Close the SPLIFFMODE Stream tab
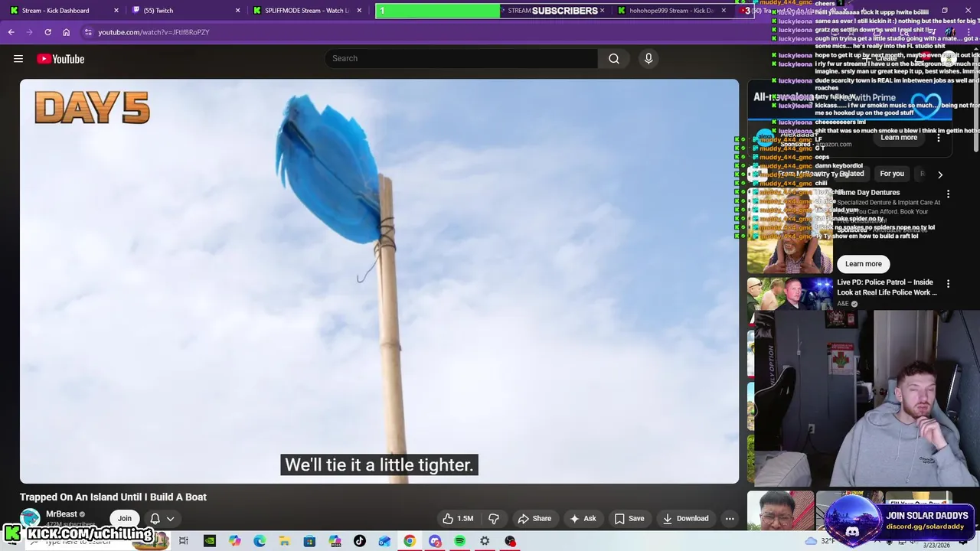This screenshot has width=980, height=551. (x=360, y=11)
